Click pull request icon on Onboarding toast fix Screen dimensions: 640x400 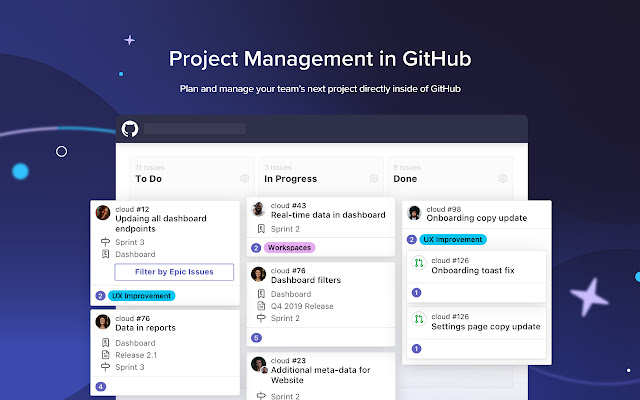[x=419, y=263]
